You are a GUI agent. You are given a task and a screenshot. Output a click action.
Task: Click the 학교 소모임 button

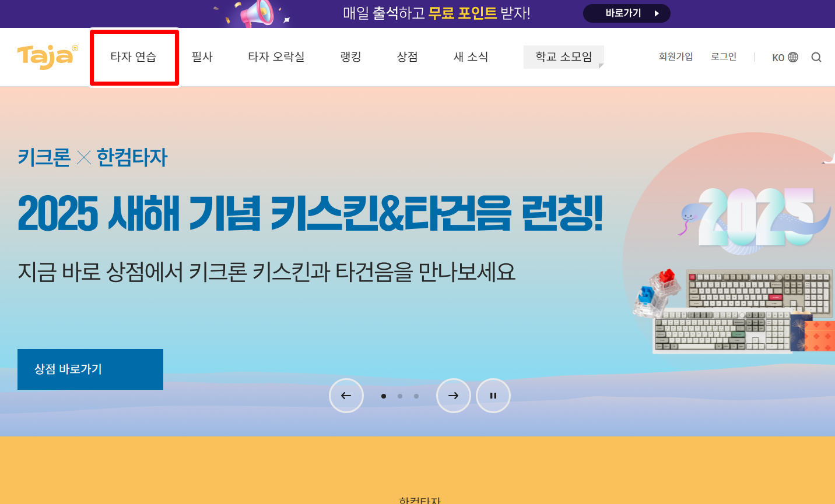click(x=564, y=57)
